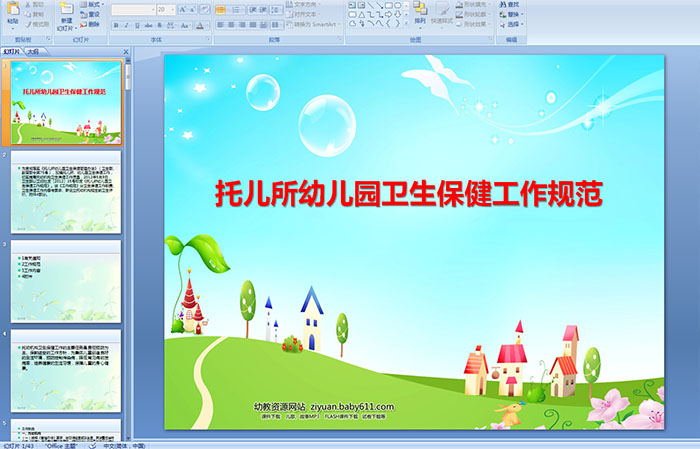Select the Text Box shape in gallery

[x=352, y=5]
